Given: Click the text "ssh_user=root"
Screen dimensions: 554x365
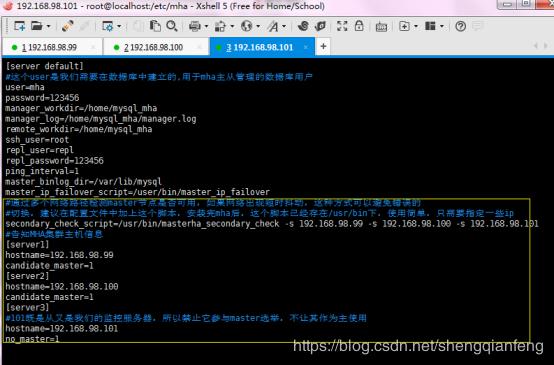Looking at the screenshot, I should pyautogui.click(x=37, y=140).
